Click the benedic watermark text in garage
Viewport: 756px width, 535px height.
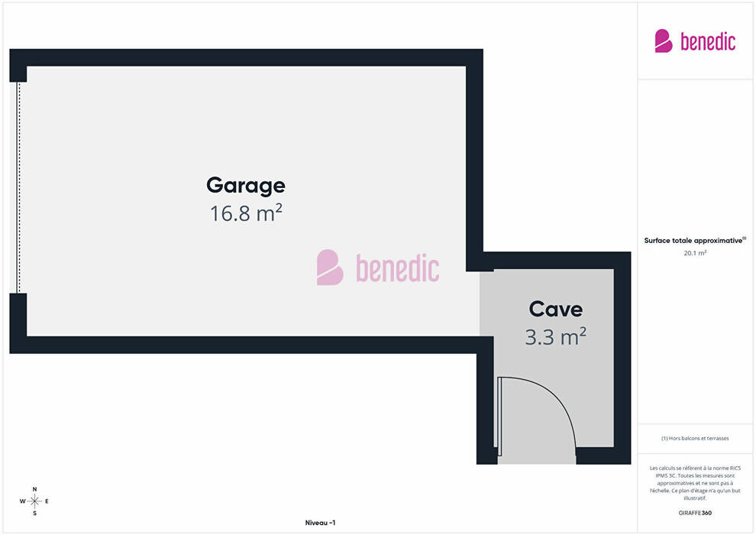[x=397, y=268]
